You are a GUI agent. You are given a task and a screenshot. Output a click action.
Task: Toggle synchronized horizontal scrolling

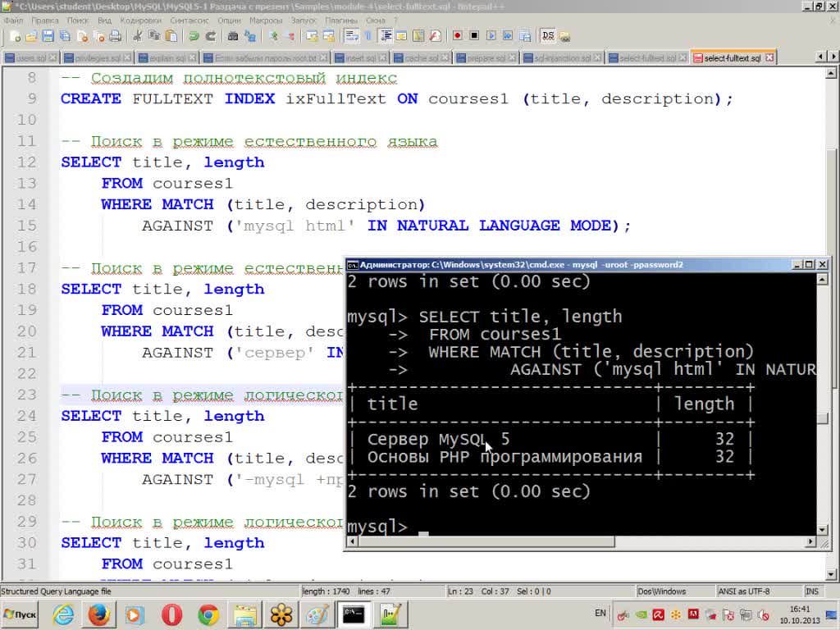[328, 36]
